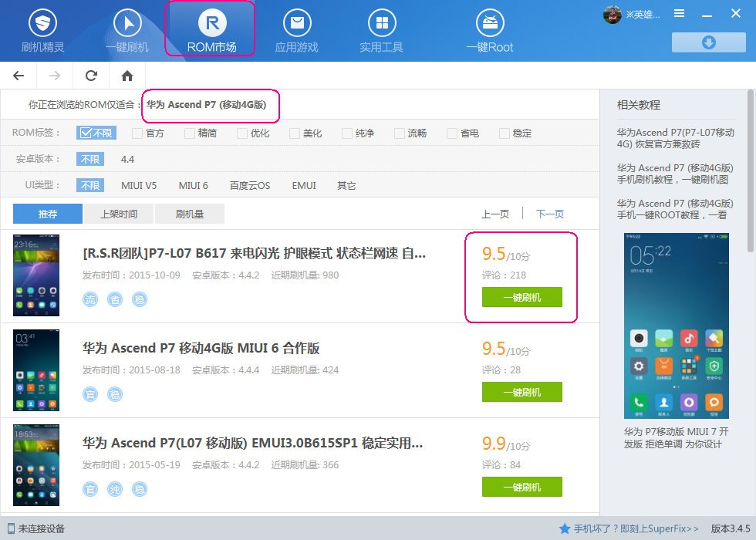Toggle the 省电 ROM tag checkbox
This screenshot has width=756, height=540.
(452, 133)
